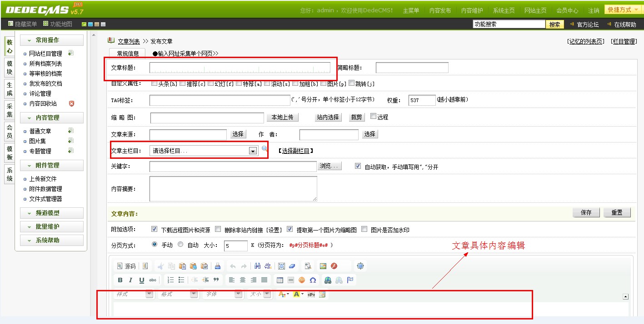Open the find binoculars tool

[257, 266]
